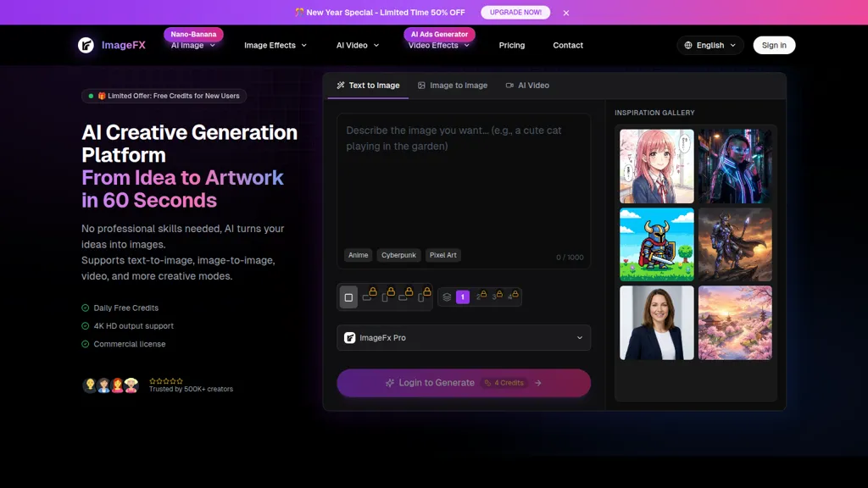
Task: Select the locked landscape ratio next to square
Action: click(368, 296)
